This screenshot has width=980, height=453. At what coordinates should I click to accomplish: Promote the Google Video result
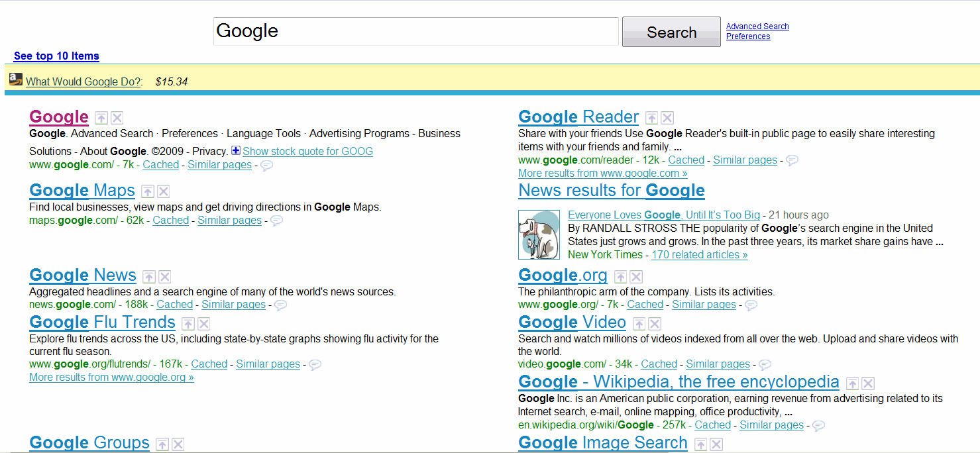(x=639, y=323)
